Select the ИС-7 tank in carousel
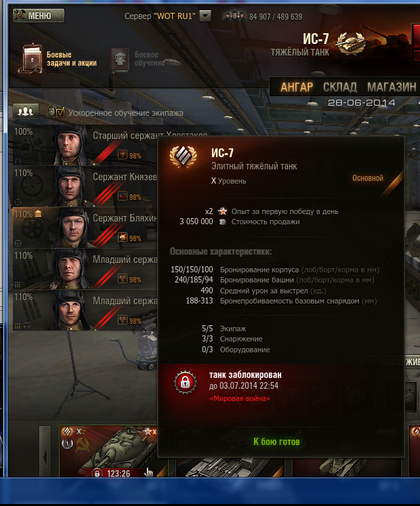This screenshot has width=420, height=506. (108, 452)
